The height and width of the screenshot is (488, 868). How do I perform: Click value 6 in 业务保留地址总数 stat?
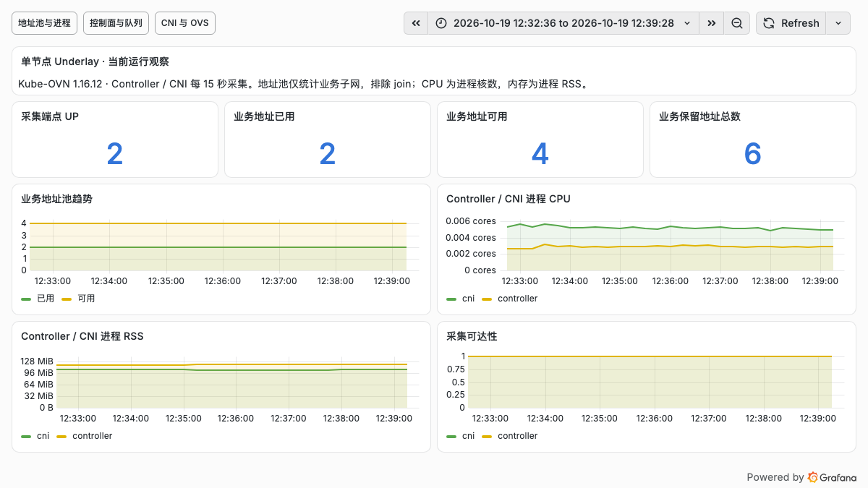coord(753,153)
